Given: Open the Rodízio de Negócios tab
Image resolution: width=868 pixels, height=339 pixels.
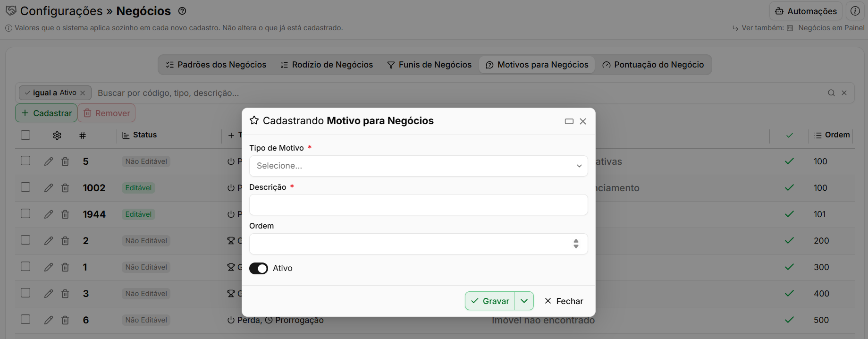Looking at the screenshot, I should click(x=327, y=65).
